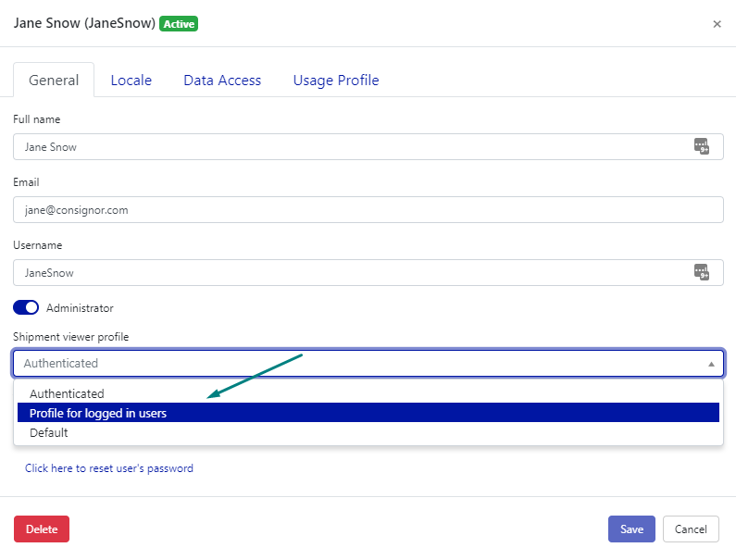Click the reset user's password link

coord(109,468)
